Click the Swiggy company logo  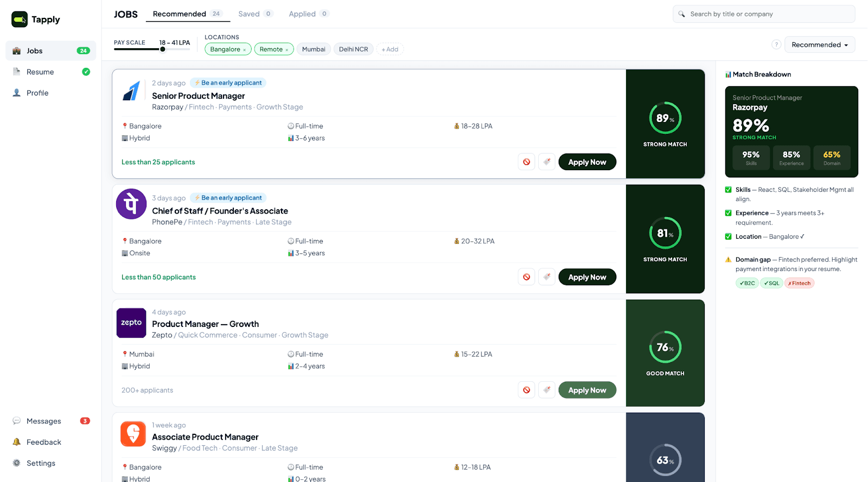pos(133,434)
